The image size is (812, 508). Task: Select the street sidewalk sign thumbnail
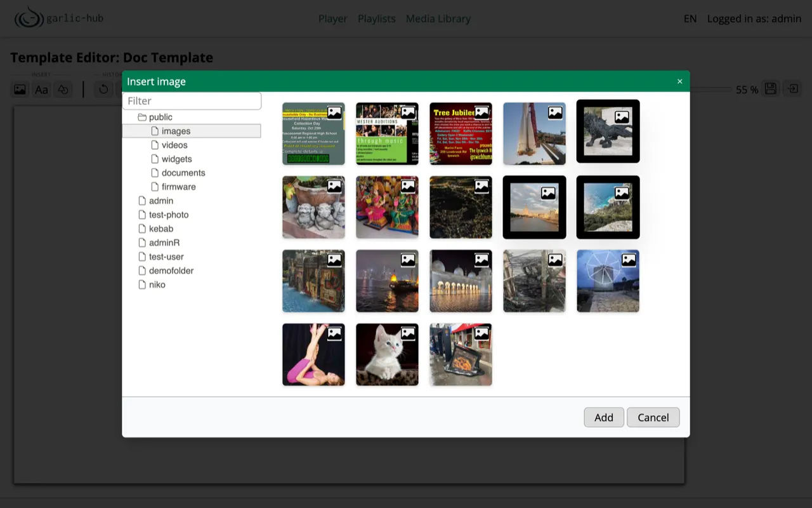pos(461,354)
